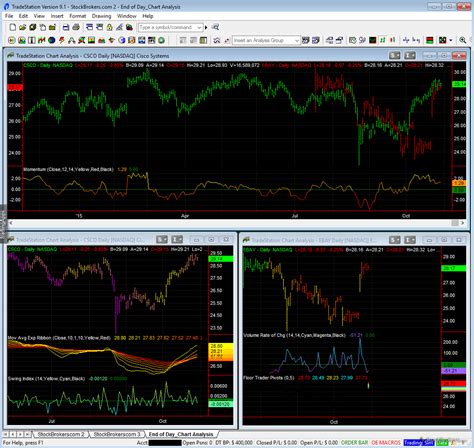
Task: Open the Insert menu
Action: [57, 16]
